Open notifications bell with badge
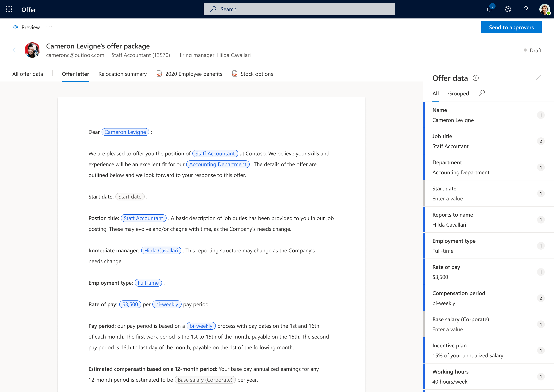Image resolution: width=554 pixels, height=392 pixels. (489, 9)
